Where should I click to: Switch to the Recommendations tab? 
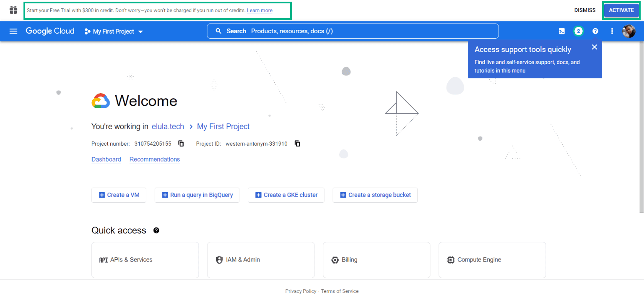click(x=155, y=159)
